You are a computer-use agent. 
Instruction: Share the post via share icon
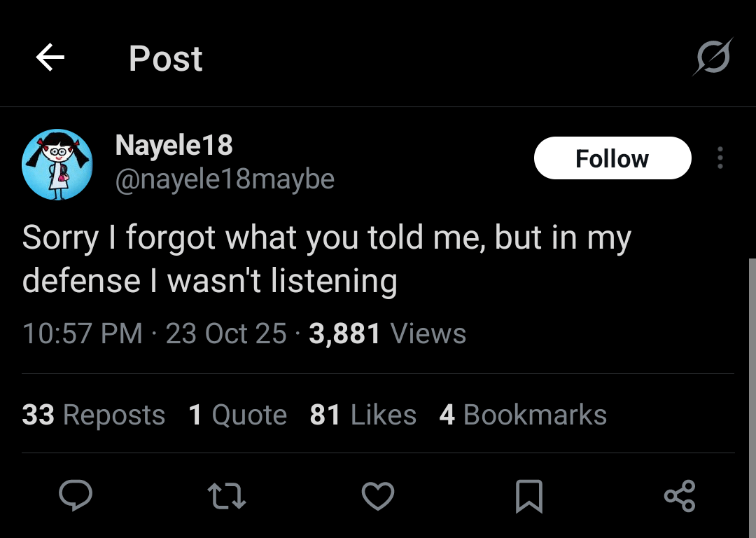tap(679, 497)
